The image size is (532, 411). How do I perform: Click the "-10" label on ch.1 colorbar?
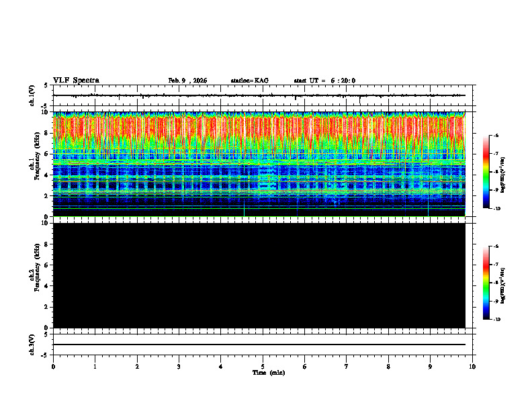[x=496, y=209]
